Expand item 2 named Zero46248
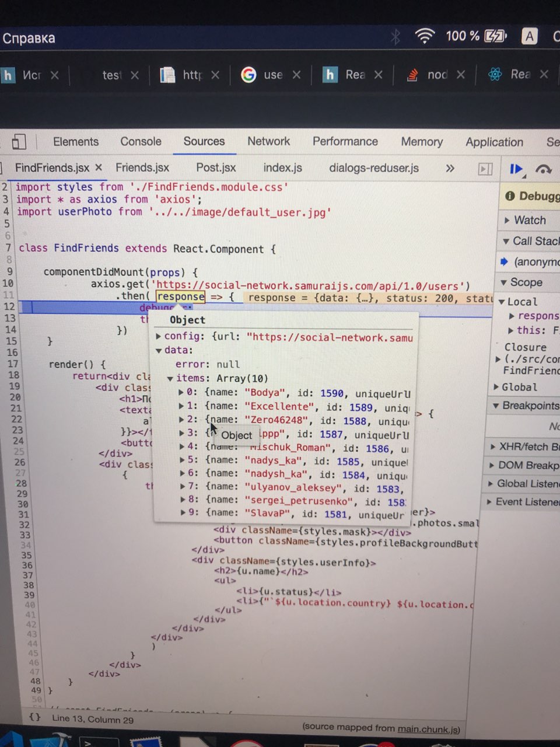Screen dimensions: 560x747 [x=181, y=420]
